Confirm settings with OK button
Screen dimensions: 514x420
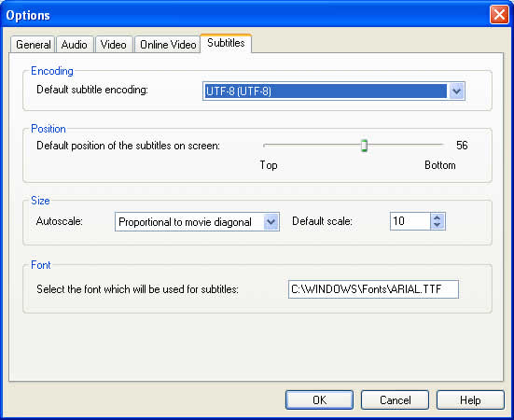319,400
